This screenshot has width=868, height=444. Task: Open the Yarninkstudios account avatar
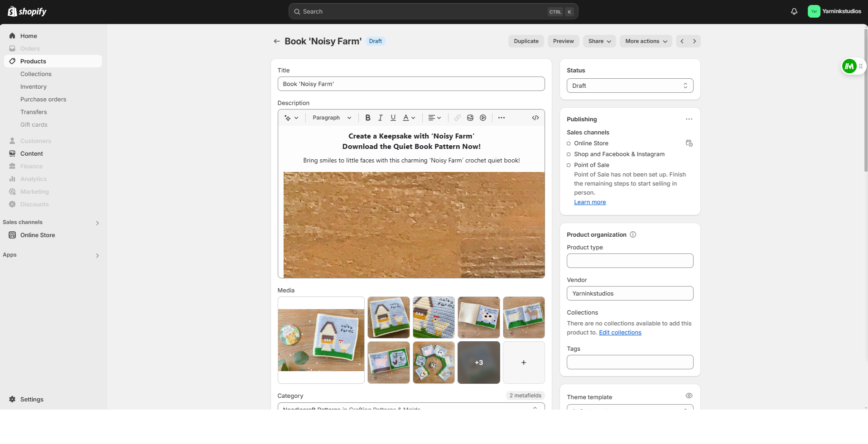pyautogui.click(x=814, y=11)
